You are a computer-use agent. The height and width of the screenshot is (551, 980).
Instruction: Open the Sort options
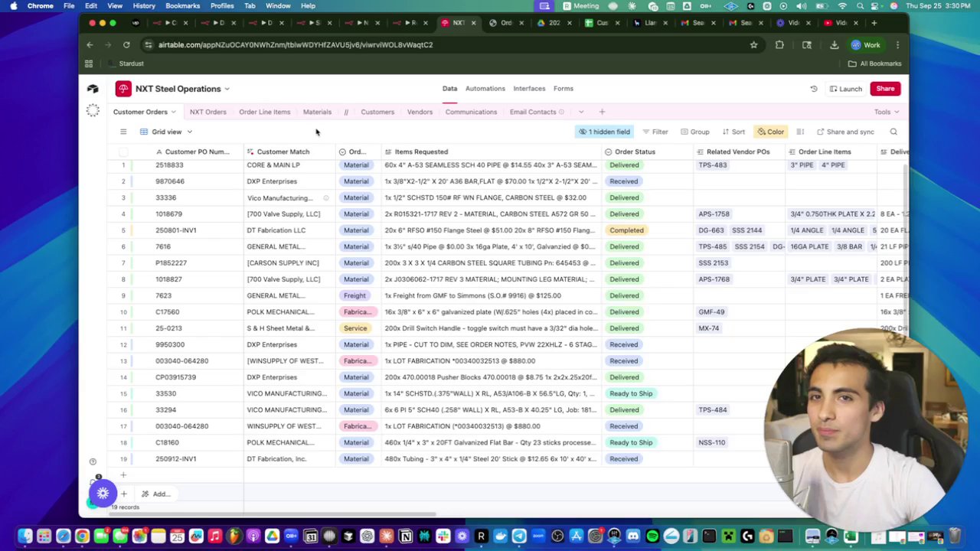[733, 132]
